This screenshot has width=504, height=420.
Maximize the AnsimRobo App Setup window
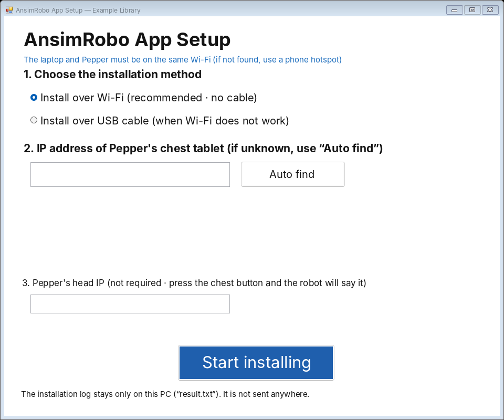(472, 10)
